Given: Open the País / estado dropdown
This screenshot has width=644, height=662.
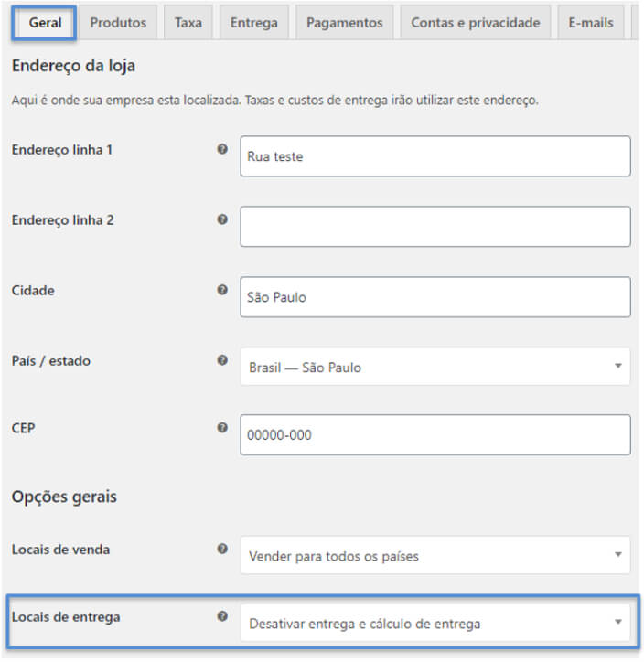Looking at the screenshot, I should coord(435,367).
